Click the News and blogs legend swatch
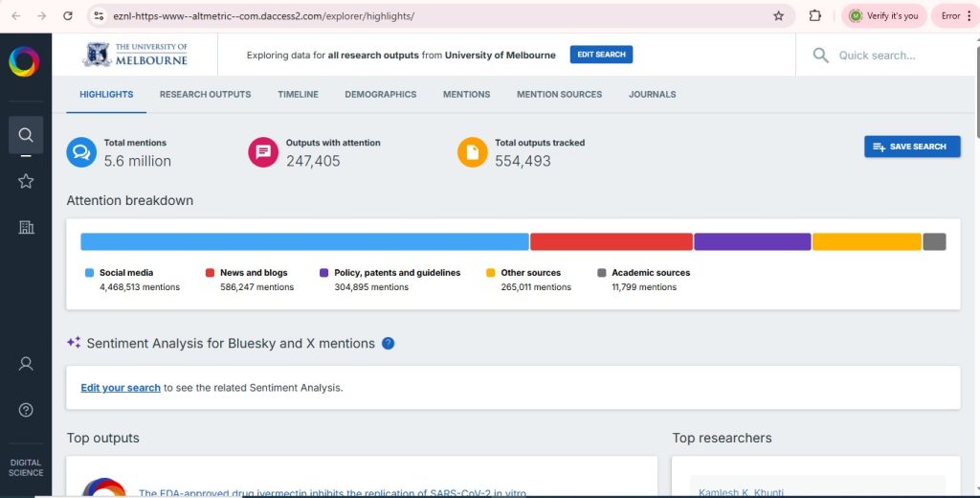Viewport: 980px width, 498px height. [210, 273]
